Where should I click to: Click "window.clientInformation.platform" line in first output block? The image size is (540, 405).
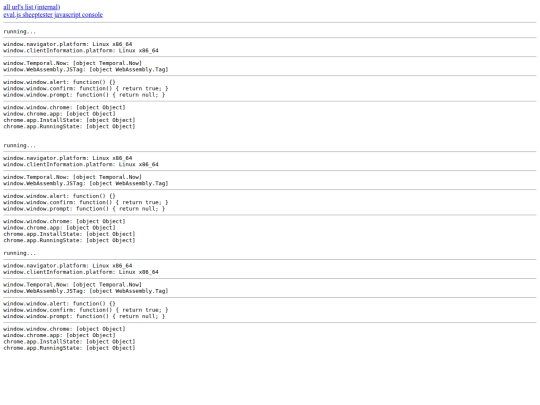click(81, 51)
